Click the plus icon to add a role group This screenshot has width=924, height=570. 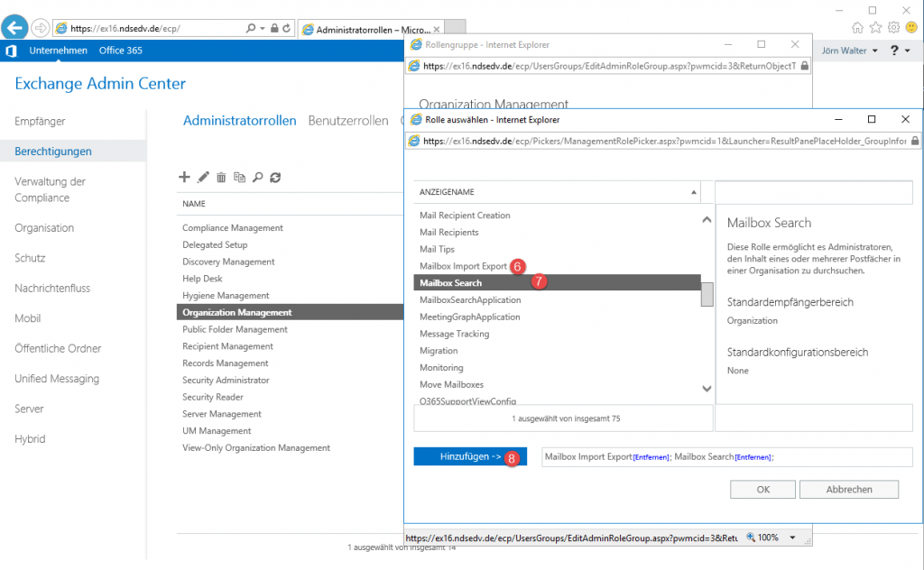[x=185, y=178]
